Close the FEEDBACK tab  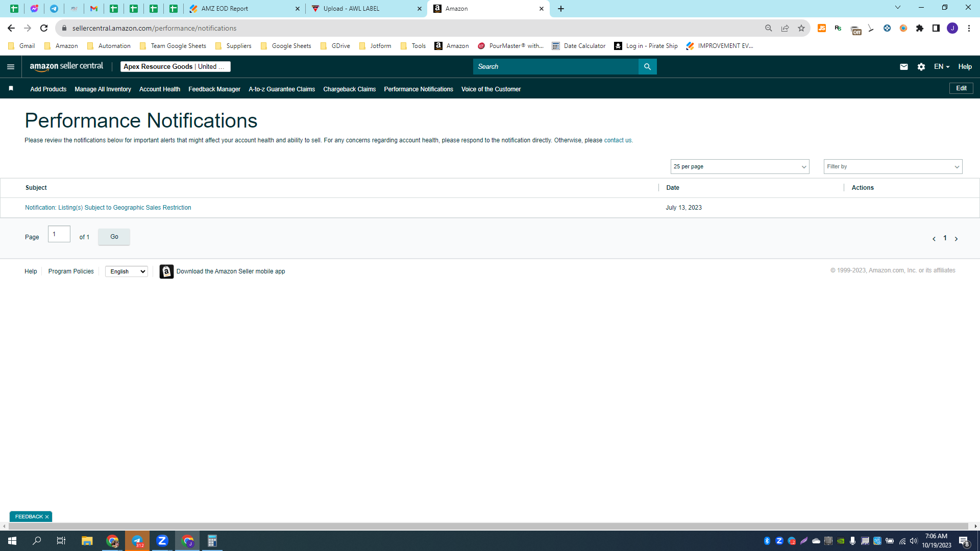47,517
